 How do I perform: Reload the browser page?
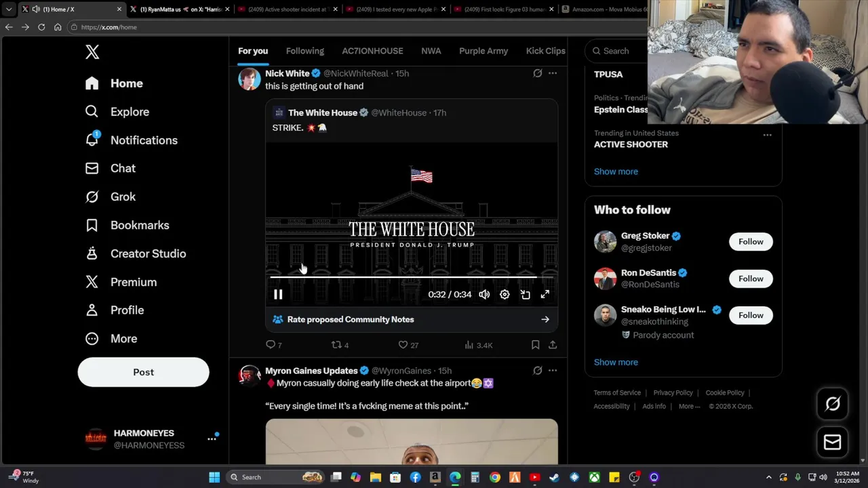[41, 27]
